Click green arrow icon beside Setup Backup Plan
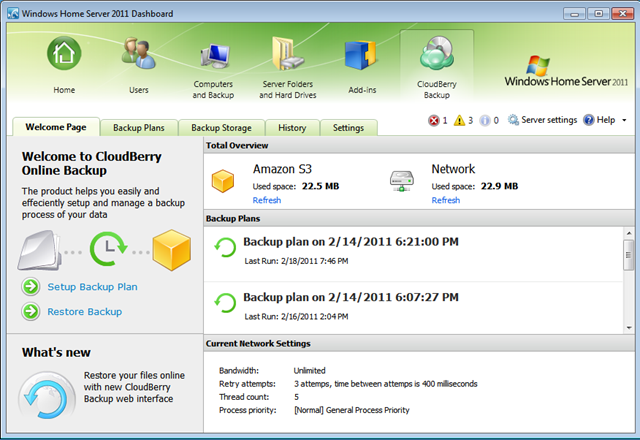Screen dimensions: 640x440 pos(31,287)
